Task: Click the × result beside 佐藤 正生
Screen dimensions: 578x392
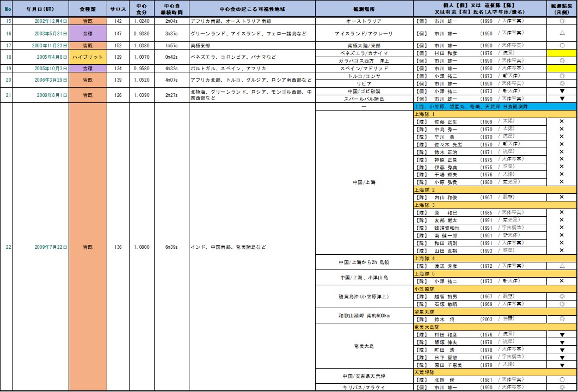Action: 561,121
